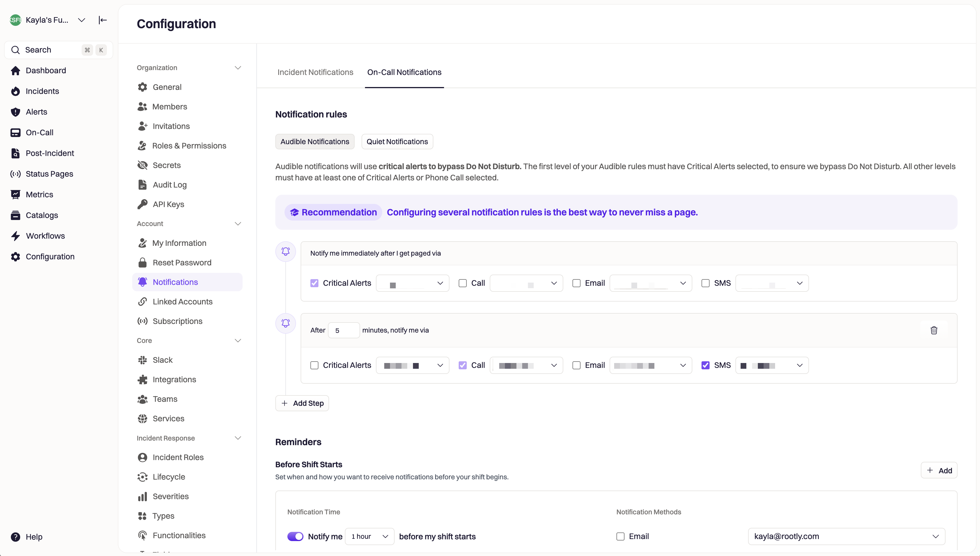The height and width of the screenshot is (556, 980).
Task: Open API Keys via key icon
Action: pos(143,204)
